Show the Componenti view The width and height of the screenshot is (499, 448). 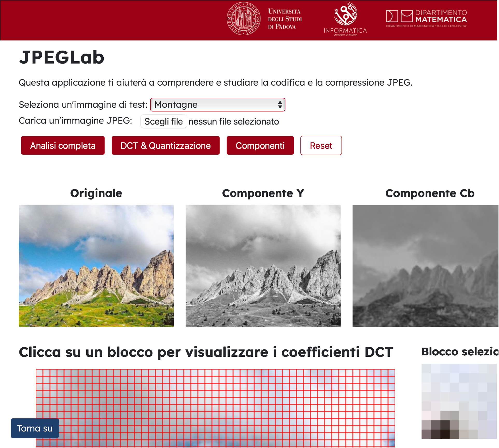click(x=260, y=146)
